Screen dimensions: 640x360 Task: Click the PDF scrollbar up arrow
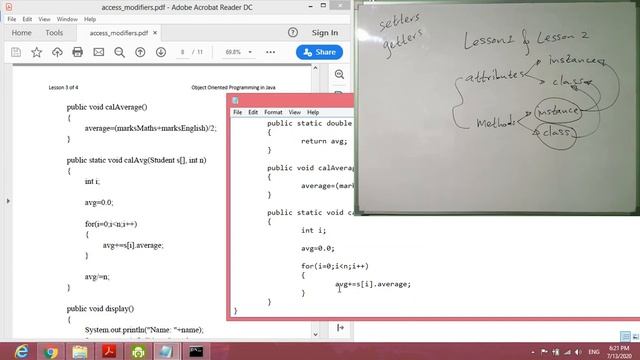pos(315,68)
